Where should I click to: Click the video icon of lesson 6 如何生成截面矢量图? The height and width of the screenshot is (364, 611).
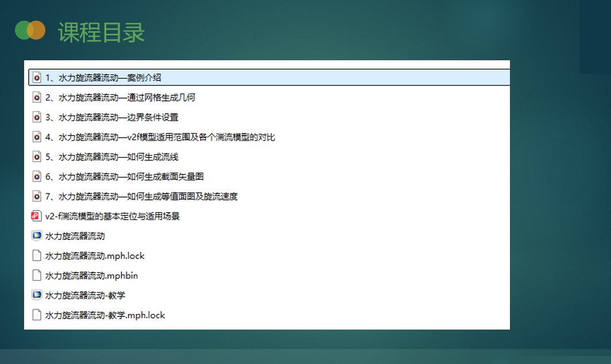(x=37, y=176)
